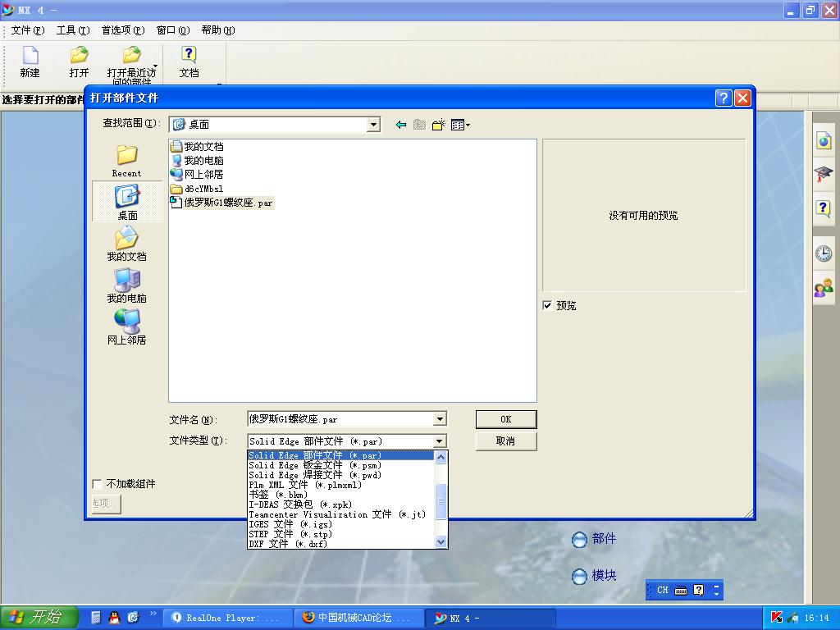Create a new folder with the toolbar icon
Screen dimensions: 840x630
click(x=439, y=125)
